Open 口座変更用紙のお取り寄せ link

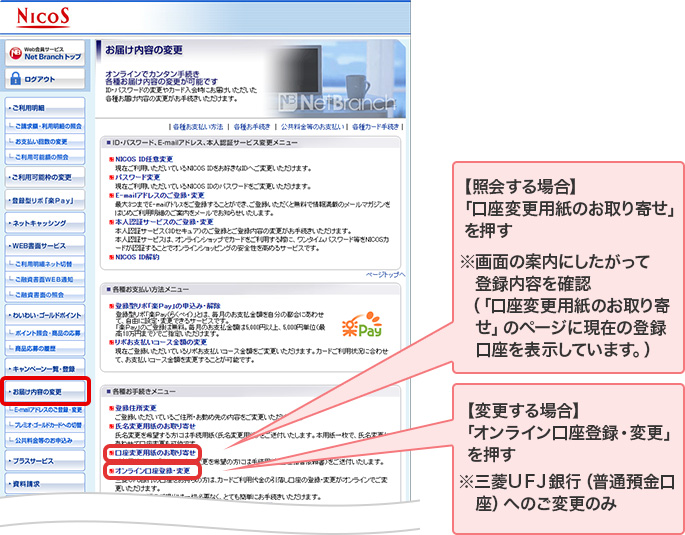pyautogui.click(x=155, y=453)
